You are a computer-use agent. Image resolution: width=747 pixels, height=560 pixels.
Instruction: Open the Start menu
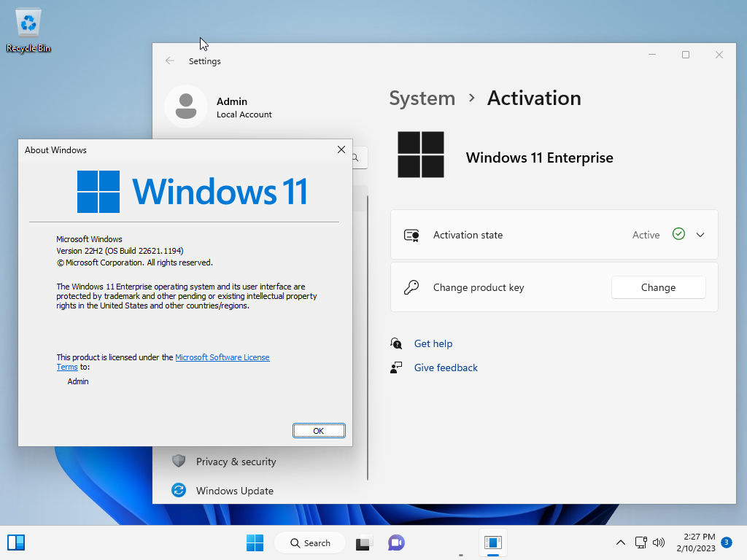click(x=255, y=542)
